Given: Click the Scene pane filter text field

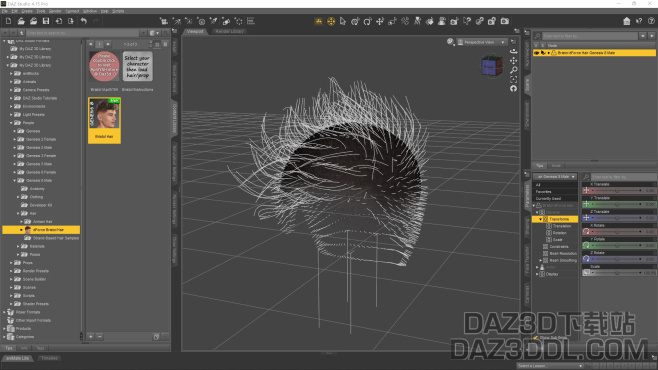Looking at the screenshot, I should tap(590, 36).
